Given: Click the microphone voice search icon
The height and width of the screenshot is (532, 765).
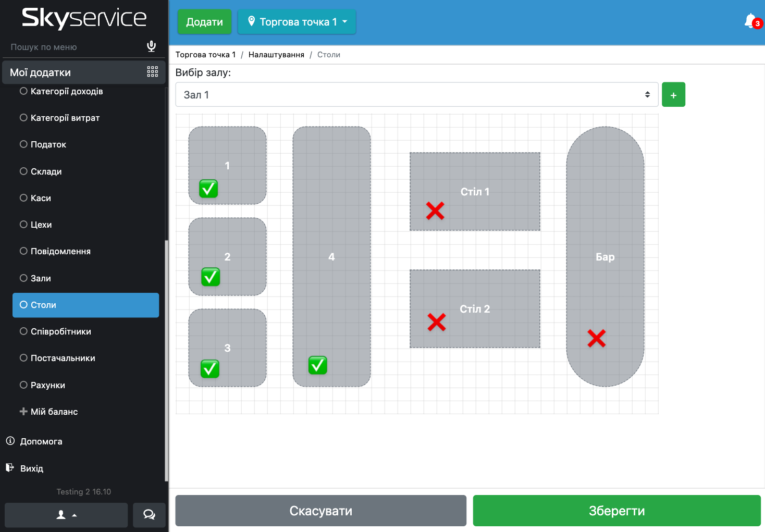Looking at the screenshot, I should [x=151, y=46].
